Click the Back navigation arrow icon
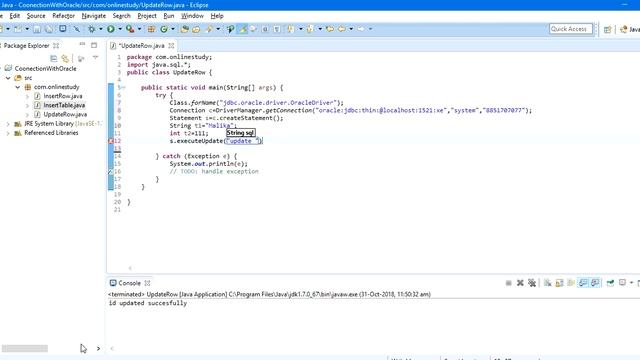The image size is (640, 360). click(341, 29)
